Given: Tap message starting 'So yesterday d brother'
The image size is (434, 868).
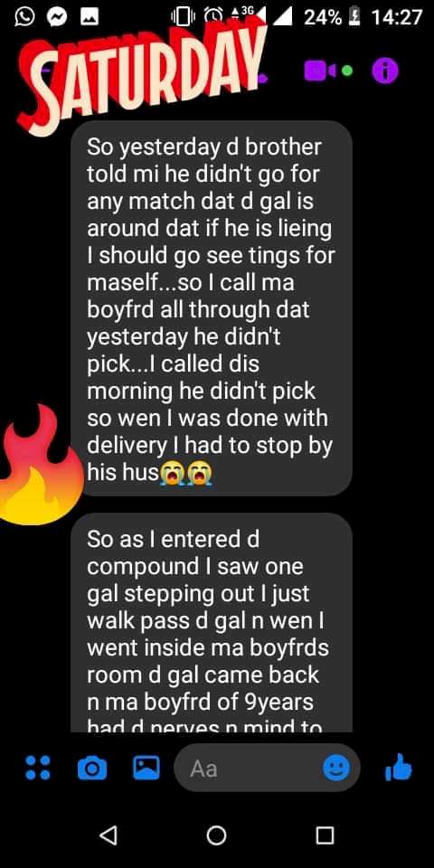Looking at the screenshot, I should coord(212,307).
